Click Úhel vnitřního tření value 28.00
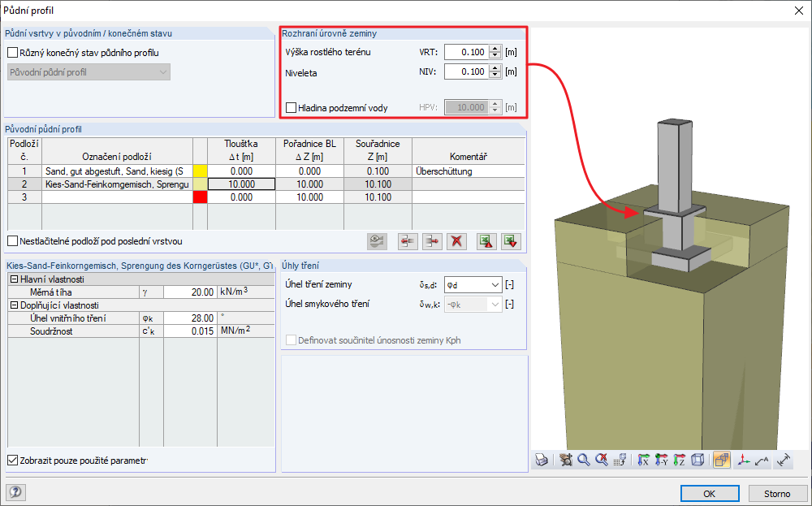 tap(190, 318)
